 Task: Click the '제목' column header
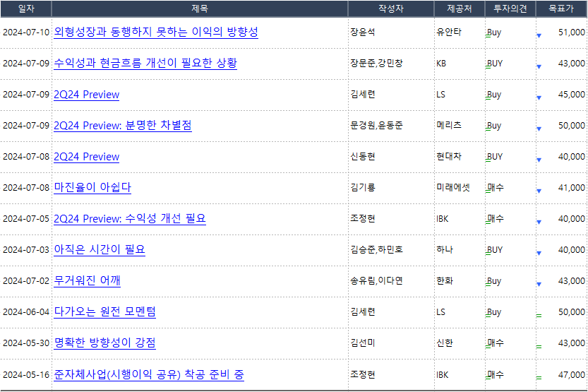200,8
